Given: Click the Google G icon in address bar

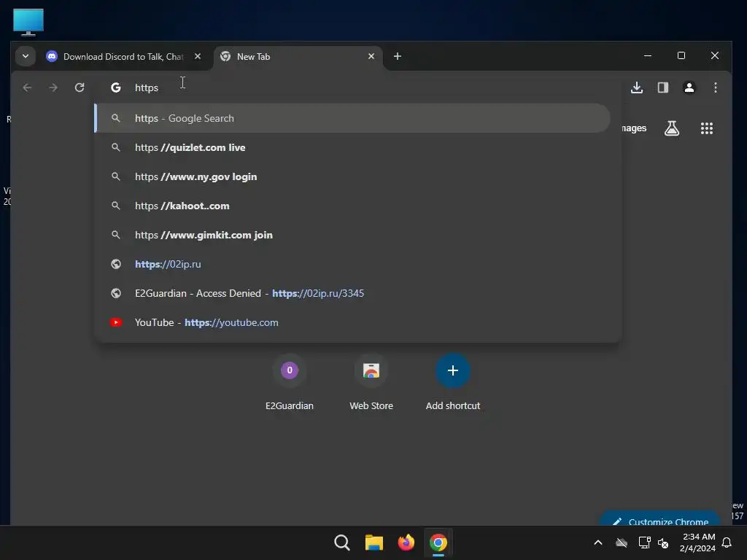Looking at the screenshot, I should (116, 87).
